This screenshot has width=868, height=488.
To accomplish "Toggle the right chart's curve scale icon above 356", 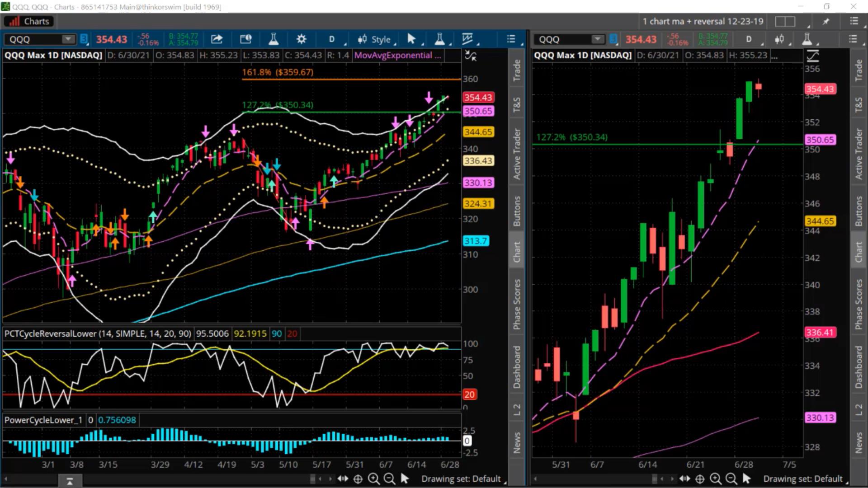I will 812,56.
